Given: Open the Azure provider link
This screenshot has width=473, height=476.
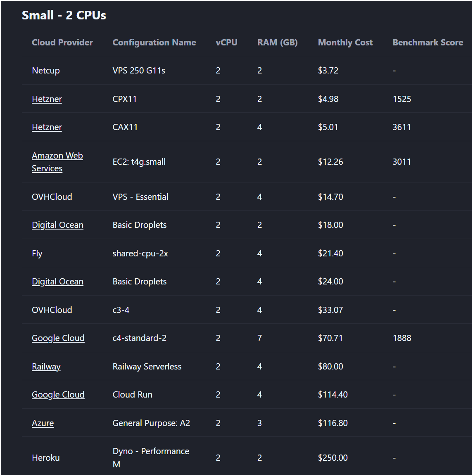Looking at the screenshot, I should click(43, 423).
